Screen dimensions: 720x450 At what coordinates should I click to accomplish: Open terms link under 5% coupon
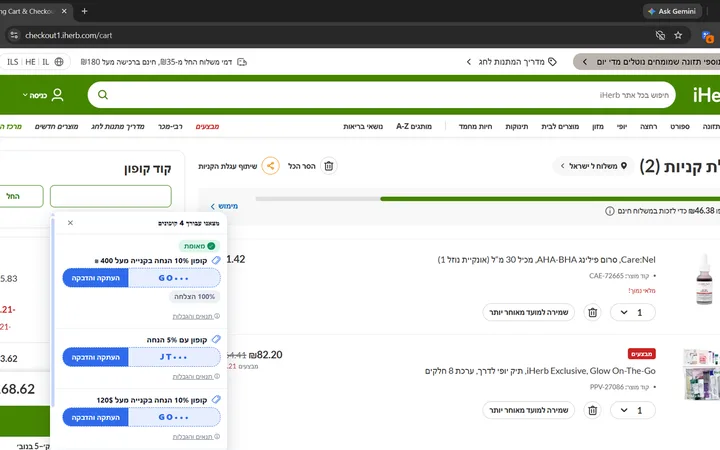coord(196,377)
